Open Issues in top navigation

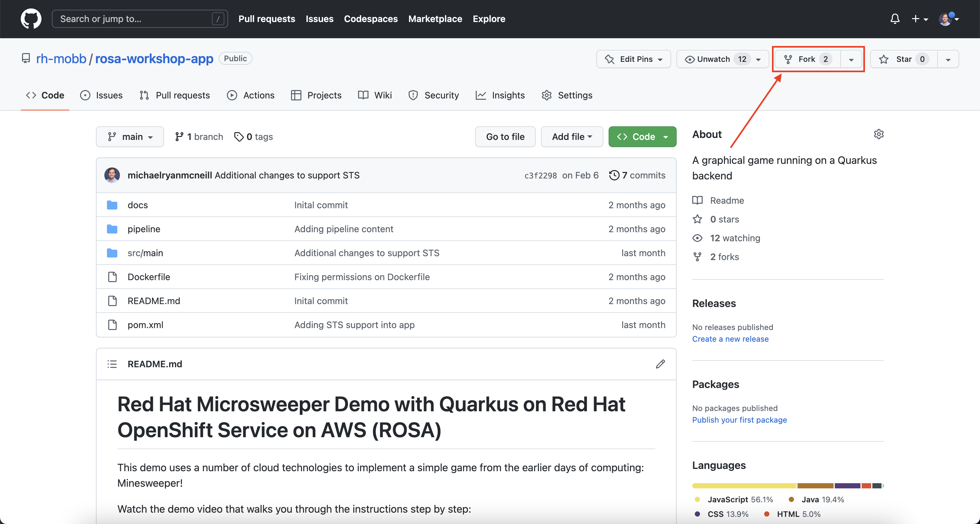(320, 19)
